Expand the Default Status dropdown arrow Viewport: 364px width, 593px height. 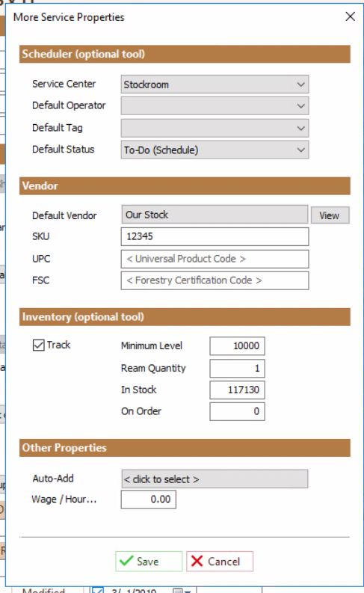(301, 150)
